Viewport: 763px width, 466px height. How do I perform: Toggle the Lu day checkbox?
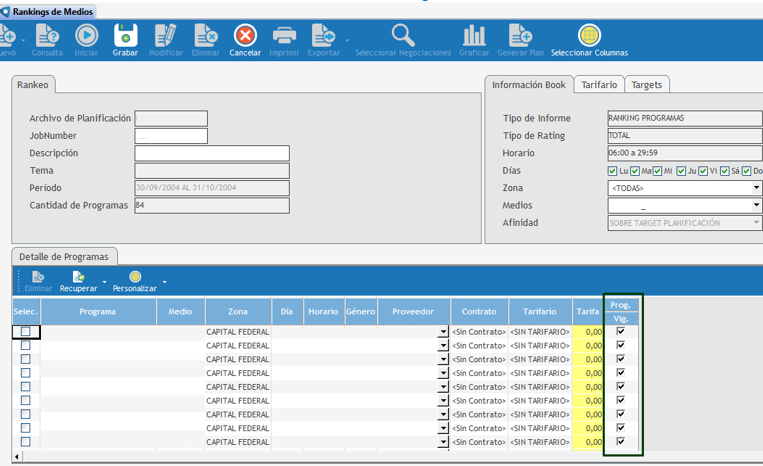click(613, 171)
